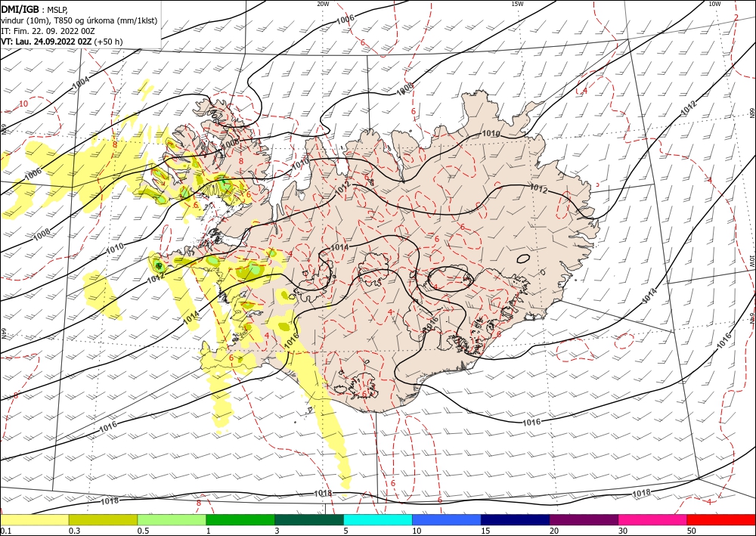The height and width of the screenshot is (536, 756).
Task: Click the navy 15–20 legend band
Action: (x=516, y=519)
